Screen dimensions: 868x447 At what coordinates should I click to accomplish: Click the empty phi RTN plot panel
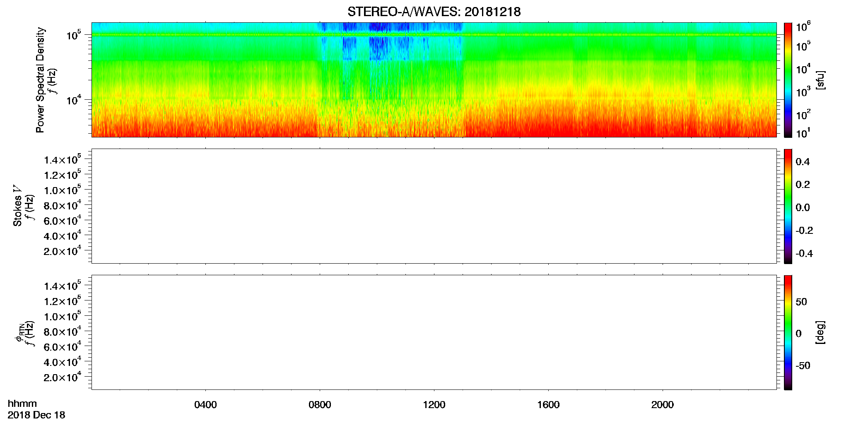[x=434, y=332]
